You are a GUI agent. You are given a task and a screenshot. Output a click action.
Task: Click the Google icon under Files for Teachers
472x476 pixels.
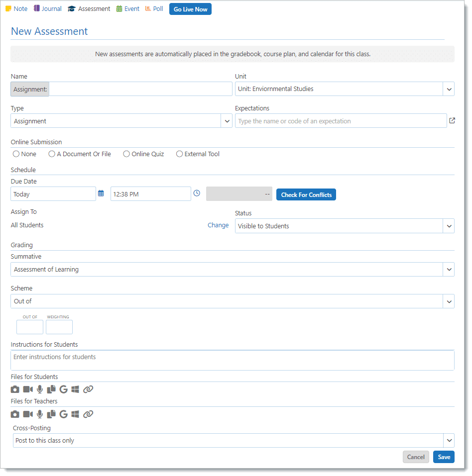(64, 414)
